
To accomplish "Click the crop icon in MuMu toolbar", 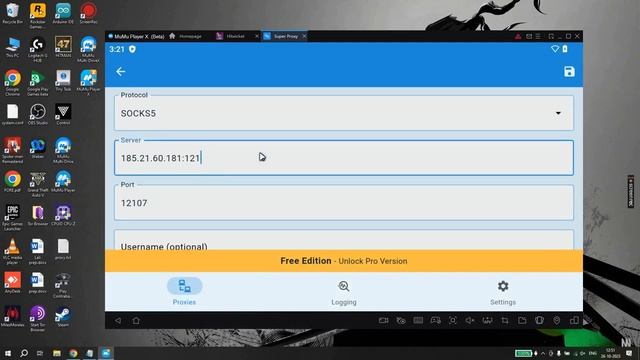I will [x=505, y=321].
